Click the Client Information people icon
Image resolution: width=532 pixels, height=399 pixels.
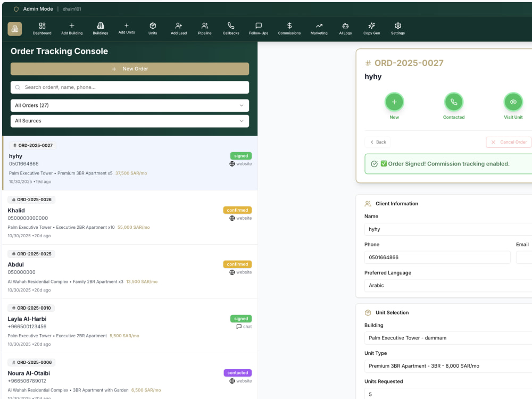[x=368, y=204]
